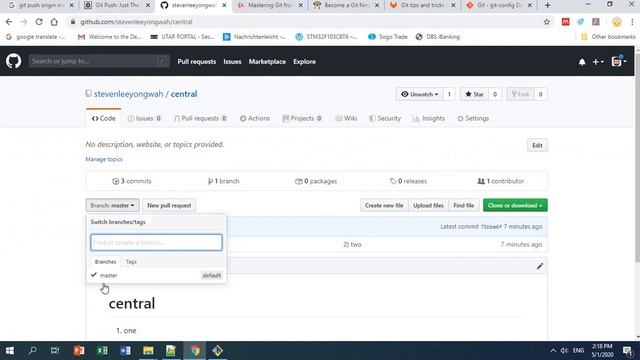Reload the page
Screen dimensions: 640x360
coord(39,22)
